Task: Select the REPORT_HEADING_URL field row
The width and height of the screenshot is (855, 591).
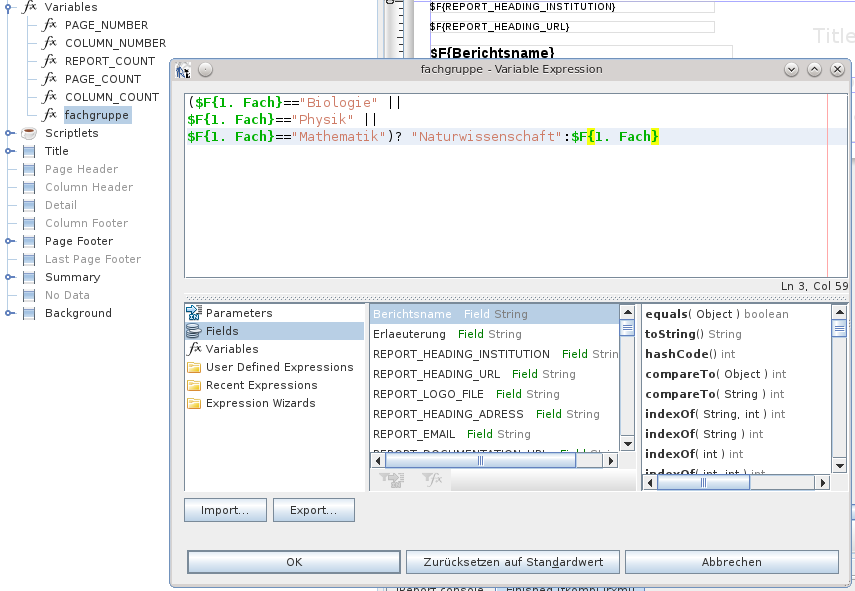Action: click(x=495, y=374)
